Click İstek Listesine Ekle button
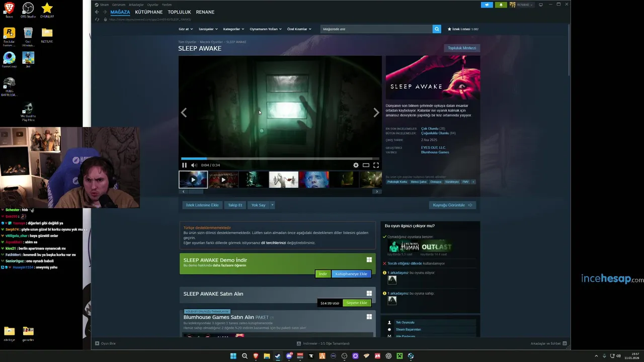This screenshot has height=362, width=644. pos(202,205)
